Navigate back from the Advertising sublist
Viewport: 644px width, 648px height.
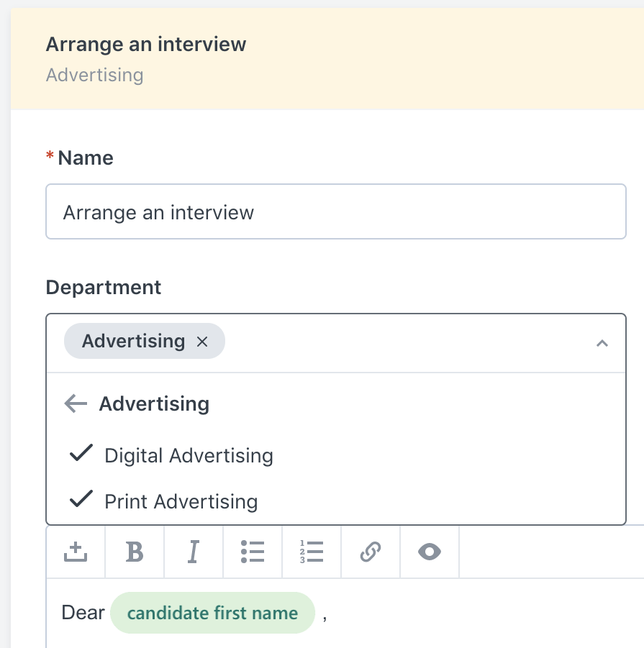pos(75,403)
